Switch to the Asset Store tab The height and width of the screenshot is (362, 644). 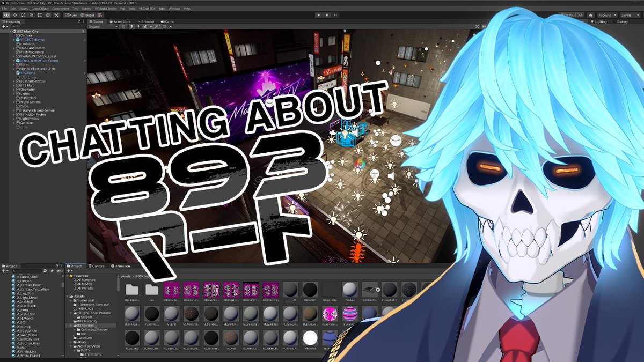click(120, 21)
